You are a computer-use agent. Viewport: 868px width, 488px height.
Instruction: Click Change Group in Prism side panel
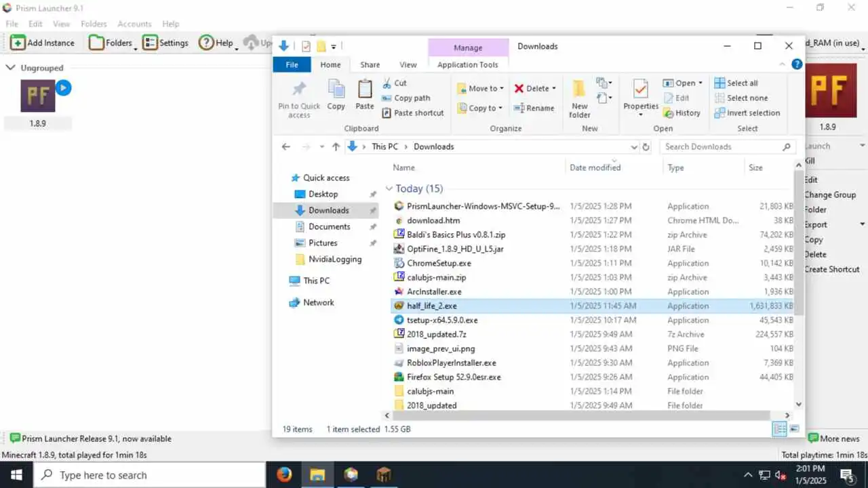830,195
